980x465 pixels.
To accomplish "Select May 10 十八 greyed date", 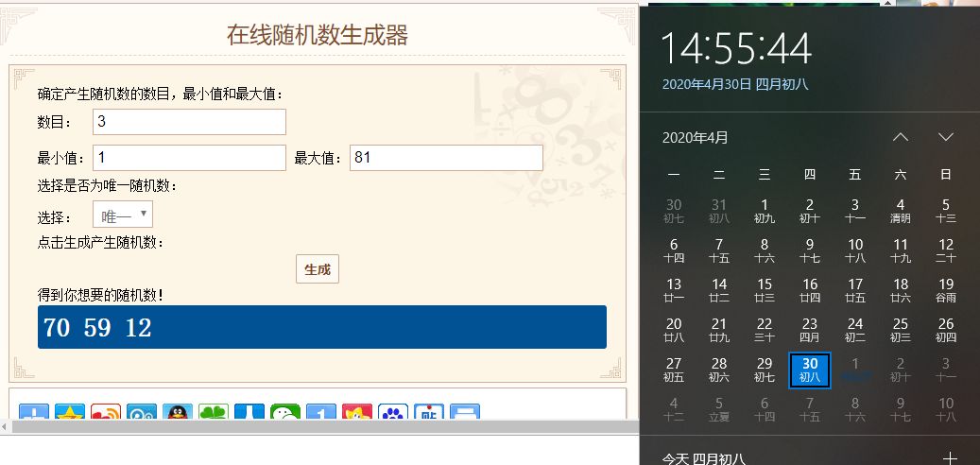I will (946, 410).
